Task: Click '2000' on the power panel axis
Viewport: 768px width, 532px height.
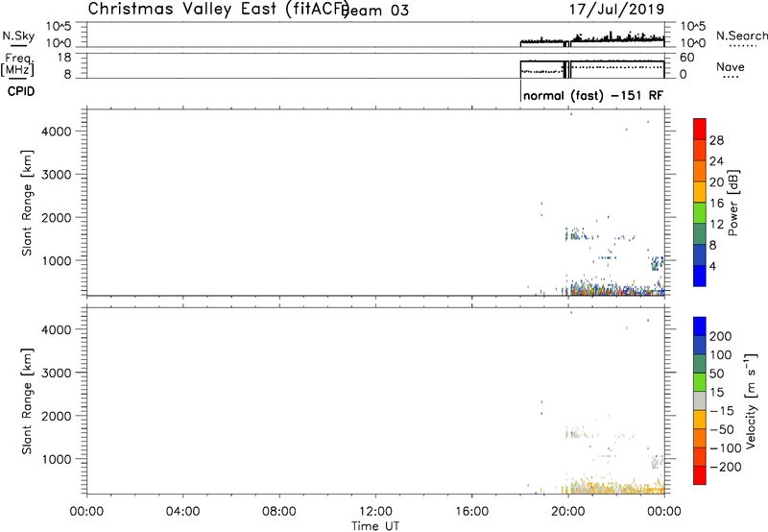Action: click(56, 217)
